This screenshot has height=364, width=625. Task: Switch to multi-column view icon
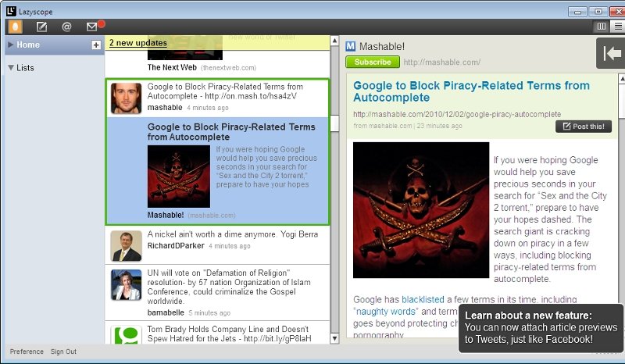(x=601, y=27)
